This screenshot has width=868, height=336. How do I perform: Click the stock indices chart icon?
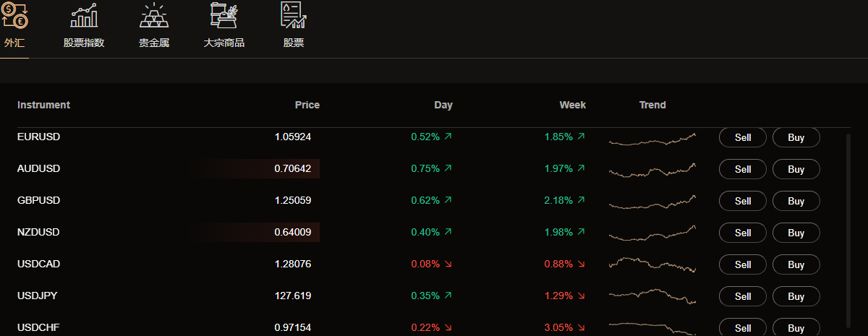pos(84,15)
